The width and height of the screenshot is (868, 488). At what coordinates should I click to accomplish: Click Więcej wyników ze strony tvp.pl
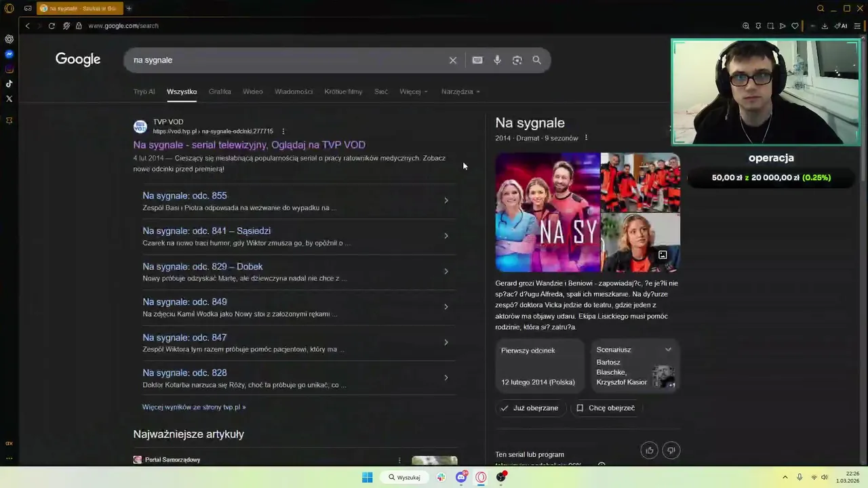pyautogui.click(x=194, y=407)
